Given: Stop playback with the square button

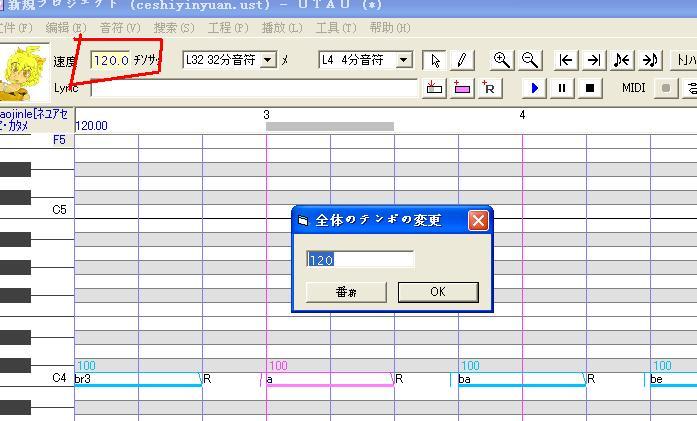Looking at the screenshot, I should [x=590, y=88].
